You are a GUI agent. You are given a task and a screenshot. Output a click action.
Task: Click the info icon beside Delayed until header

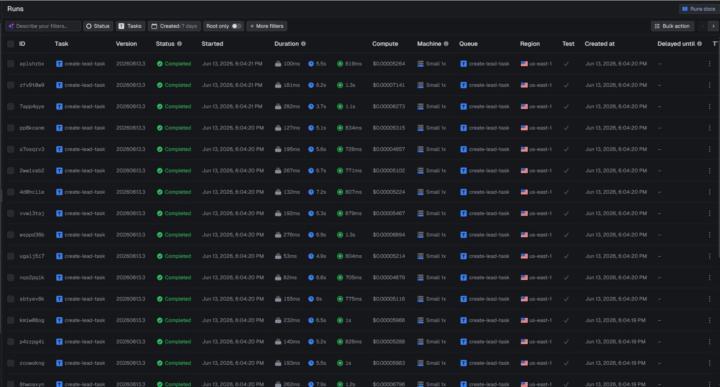699,44
